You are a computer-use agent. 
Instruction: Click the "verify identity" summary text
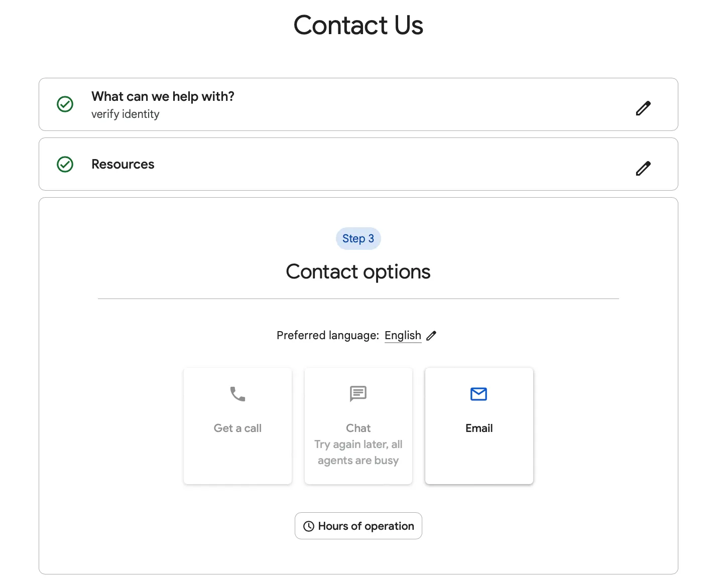(126, 114)
